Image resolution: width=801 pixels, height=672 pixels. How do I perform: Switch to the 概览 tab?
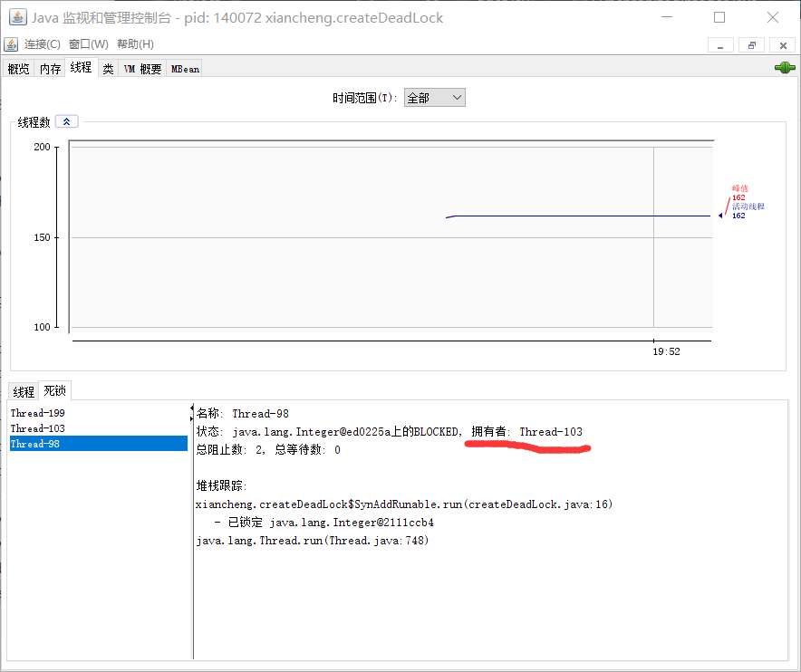[19, 69]
